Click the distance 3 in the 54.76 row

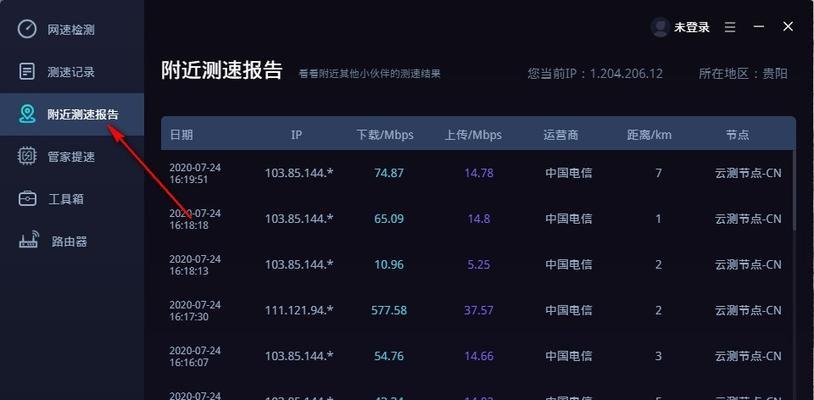(658, 356)
